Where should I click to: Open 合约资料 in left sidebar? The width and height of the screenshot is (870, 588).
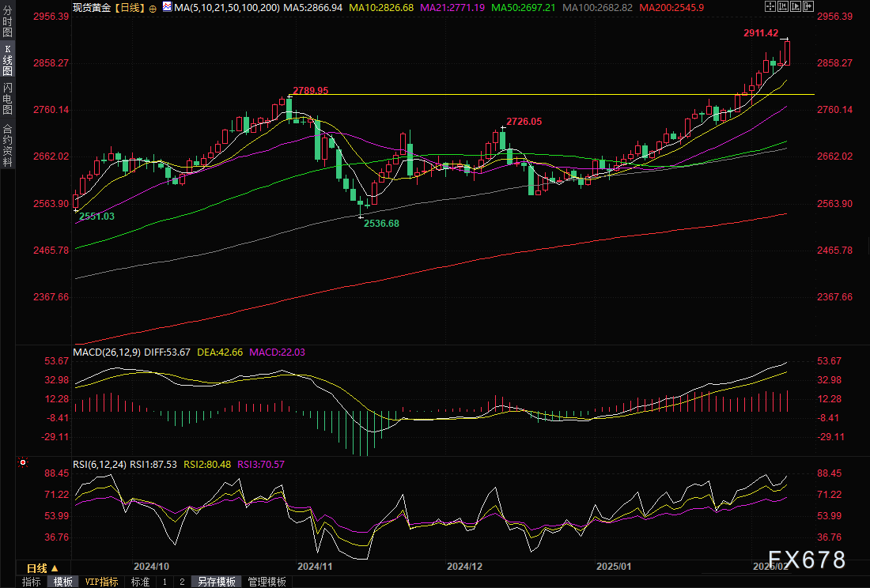point(7,145)
